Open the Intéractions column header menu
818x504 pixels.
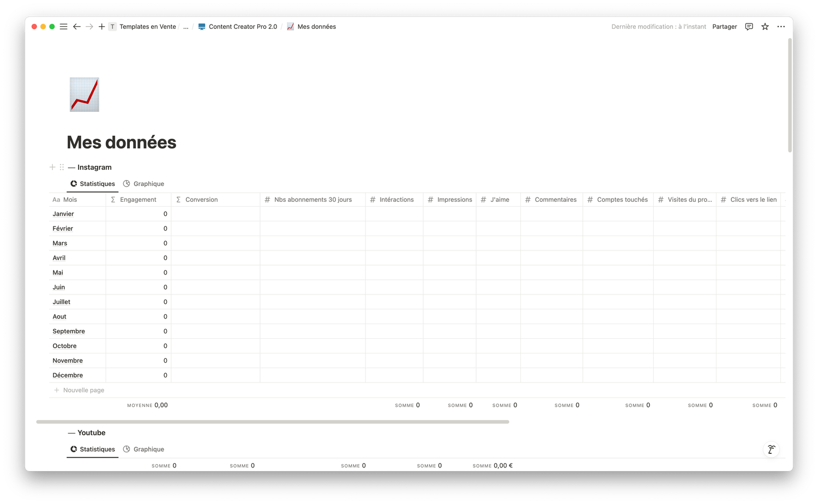coord(394,200)
